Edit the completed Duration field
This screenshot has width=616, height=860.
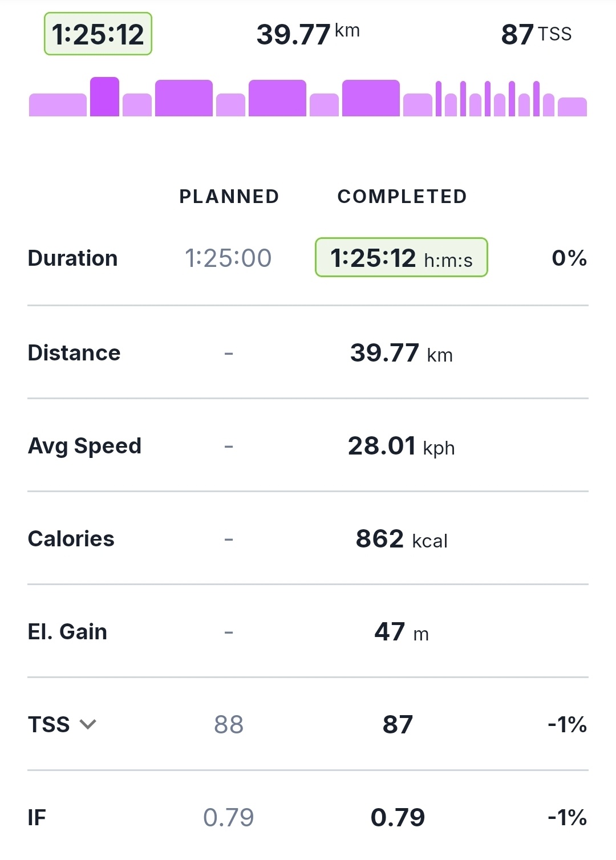tap(401, 258)
